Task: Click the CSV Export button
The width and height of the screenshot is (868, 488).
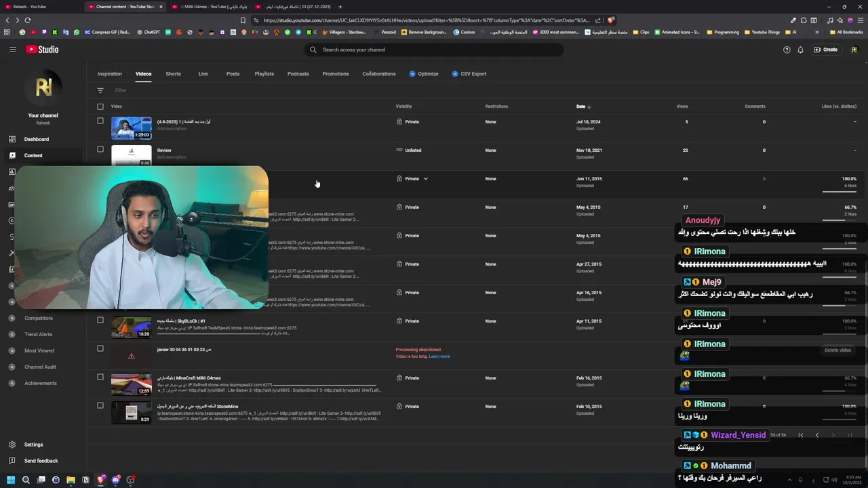Action: click(x=469, y=74)
